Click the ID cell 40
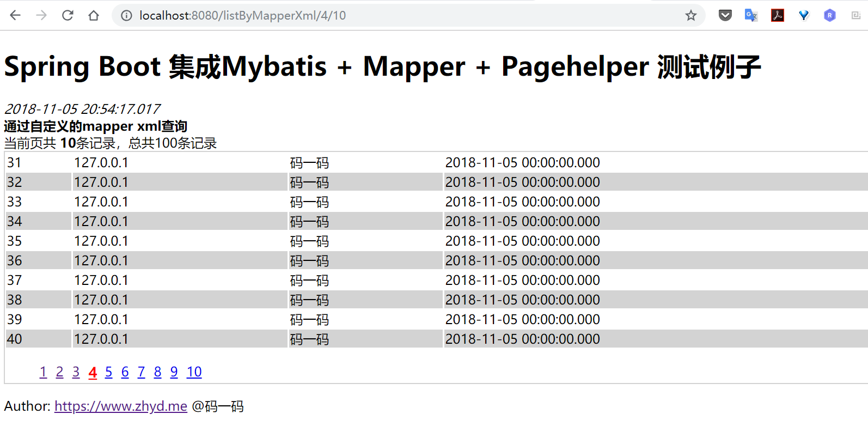This screenshot has width=868, height=432. coord(38,339)
